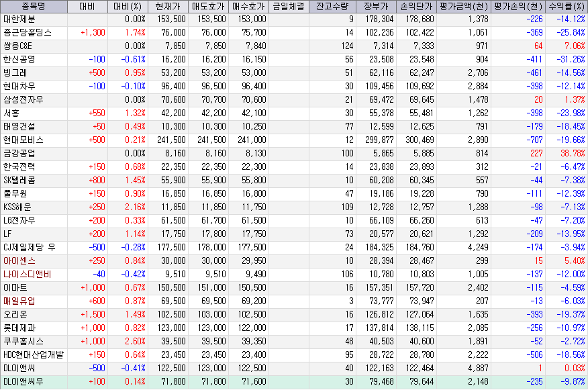Click 쌍용C&E balance quantity 124
Screen dimensions: 588x390
pyautogui.click(x=347, y=46)
